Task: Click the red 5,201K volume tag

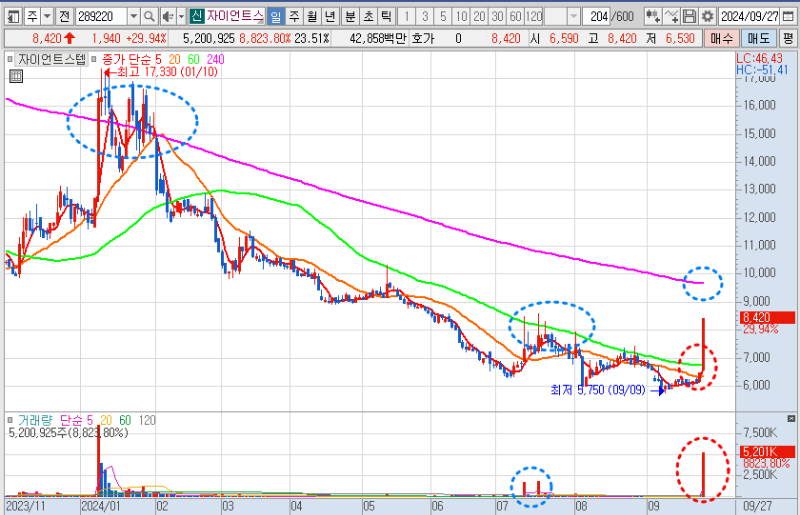Action: (x=768, y=452)
